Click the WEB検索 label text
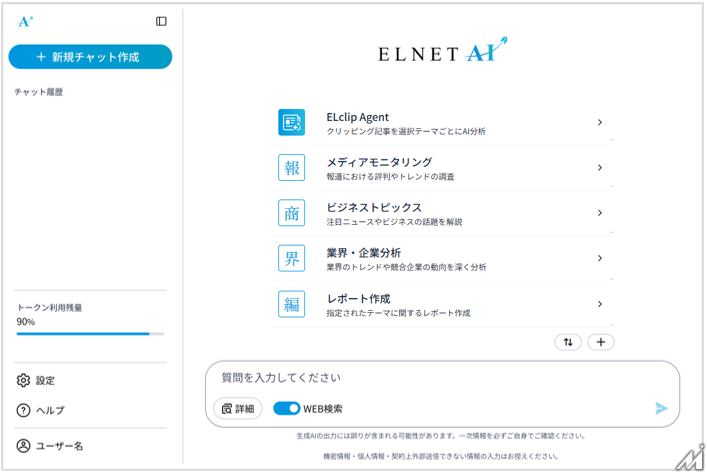The height and width of the screenshot is (472, 707). (323, 409)
